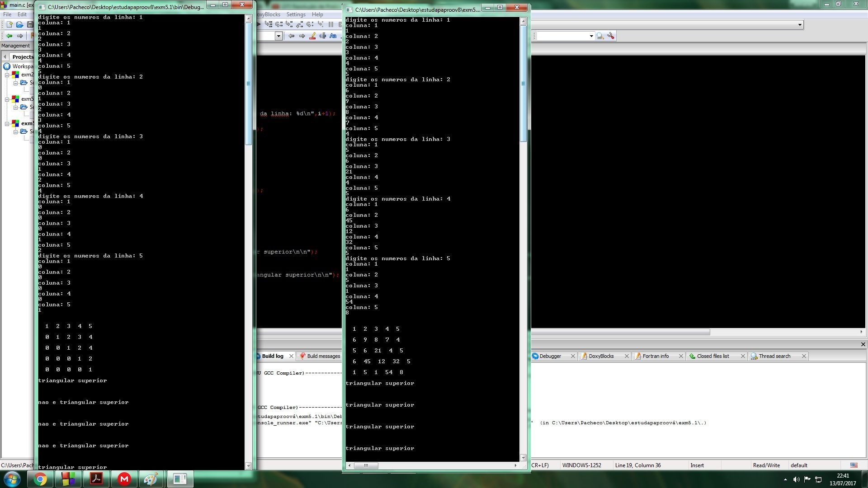Image resolution: width=868 pixels, height=488 pixels.
Task: Click the Workspace globe icon
Action: click(7, 66)
